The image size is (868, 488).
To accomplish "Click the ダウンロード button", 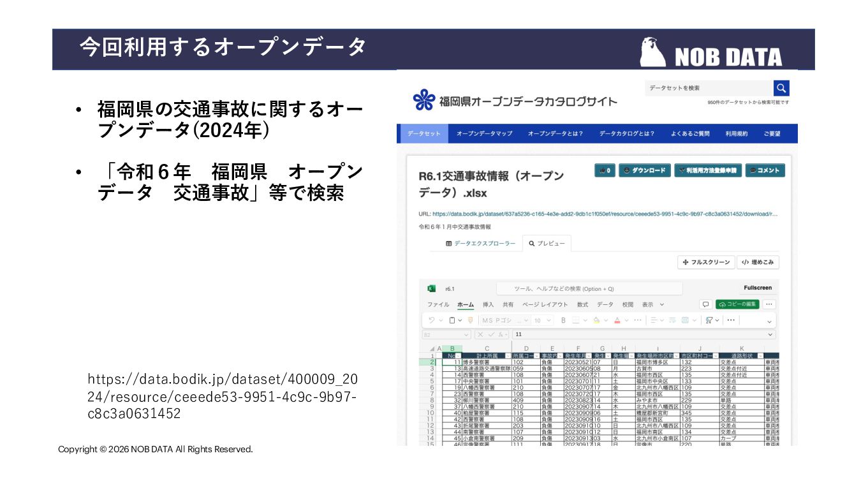I will (x=645, y=170).
